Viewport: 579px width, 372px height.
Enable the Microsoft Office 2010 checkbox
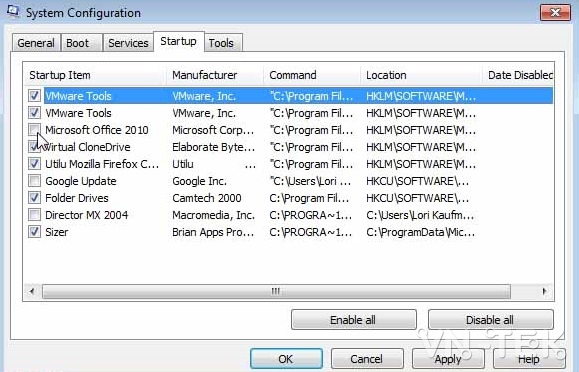(x=34, y=130)
